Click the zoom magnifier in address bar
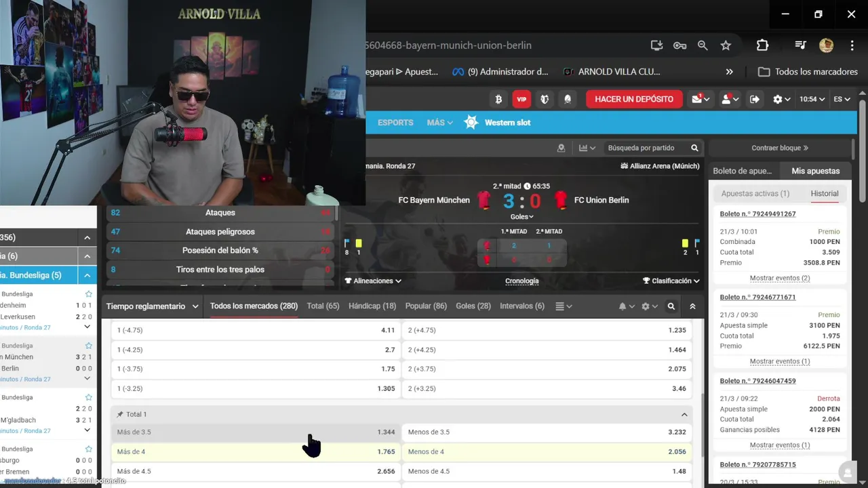 [703, 45]
